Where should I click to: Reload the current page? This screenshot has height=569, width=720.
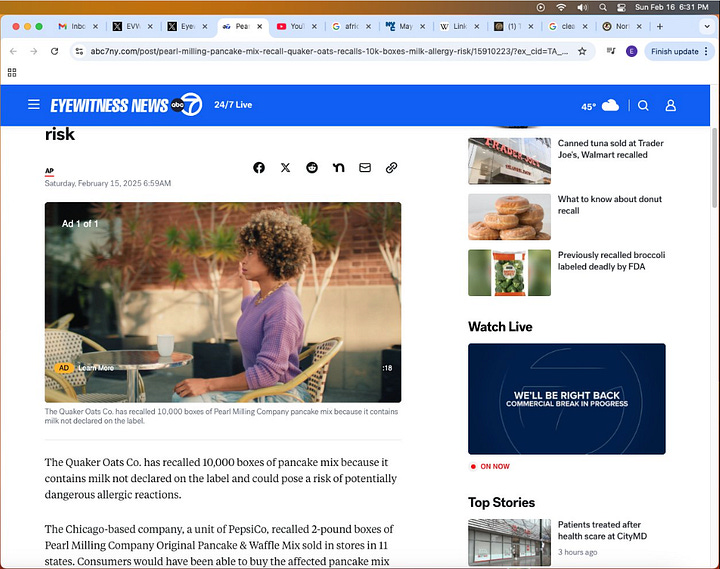click(x=54, y=51)
